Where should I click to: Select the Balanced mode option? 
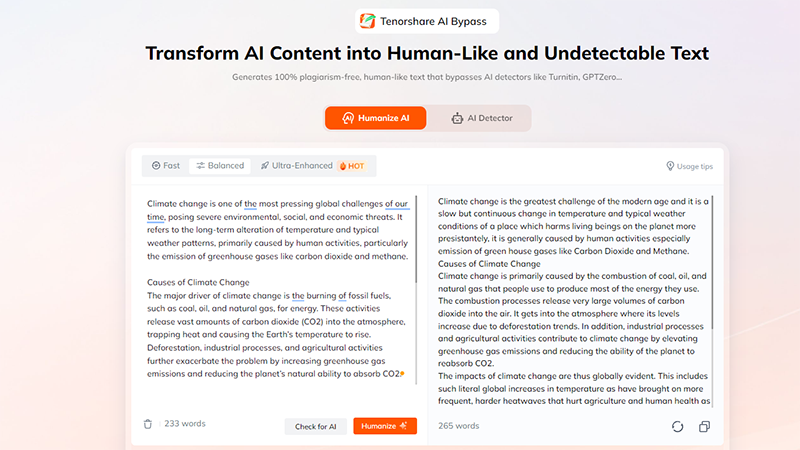click(220, 166)
